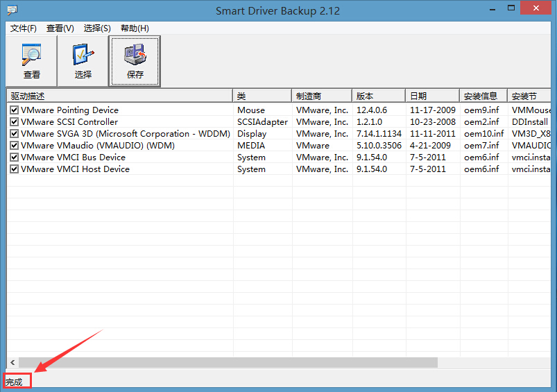This screenshot has width=557, height=392.
Task: Click date cell '11-11-2011'
Action: (x=433, y=134)
